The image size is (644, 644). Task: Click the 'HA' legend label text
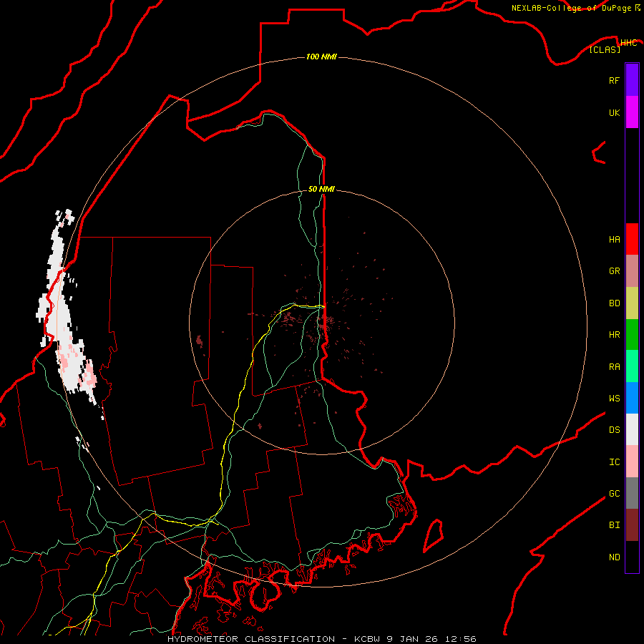click(614, 240)
